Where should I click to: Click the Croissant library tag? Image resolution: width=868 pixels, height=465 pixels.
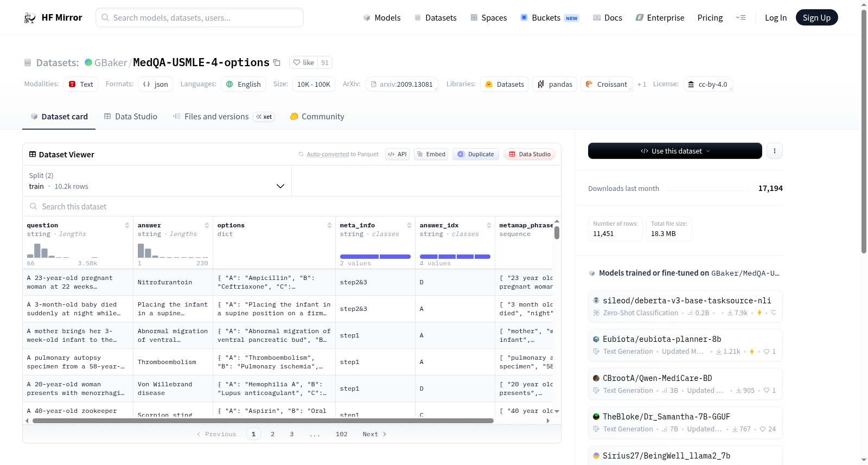607,84
